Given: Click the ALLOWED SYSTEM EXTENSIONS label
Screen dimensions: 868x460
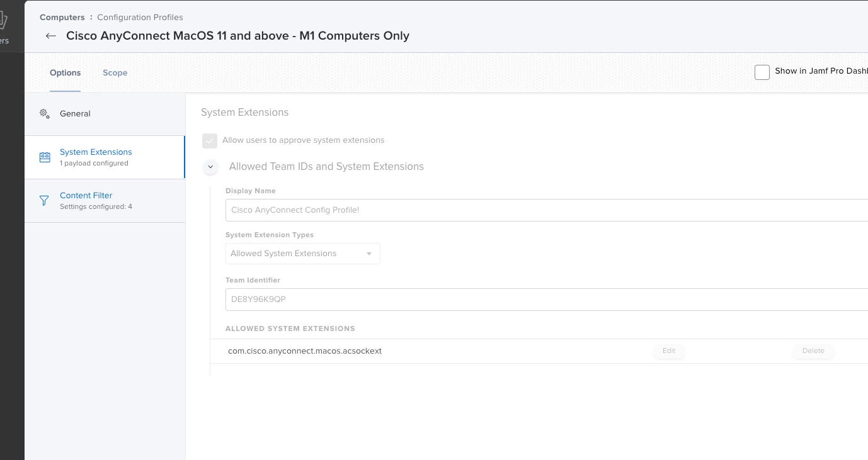Looking at the screenshot, I should pos(290,328).
